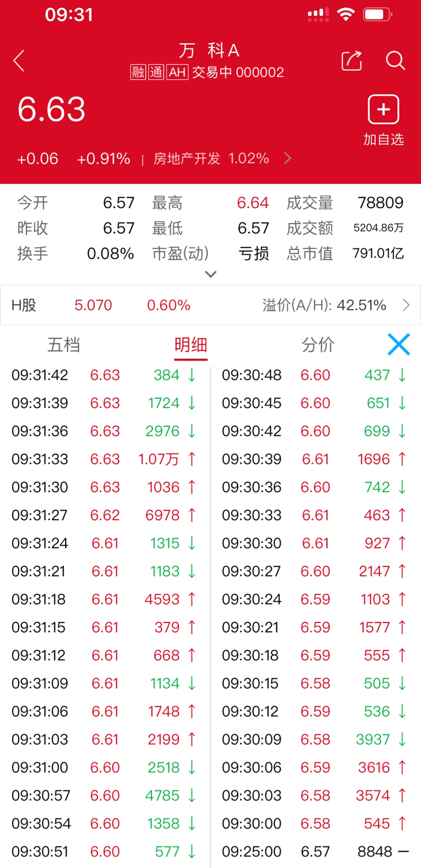This screenshot has width=421, height=868.
Task: Tap 加自选 label
Action: (x=383, y=139)
